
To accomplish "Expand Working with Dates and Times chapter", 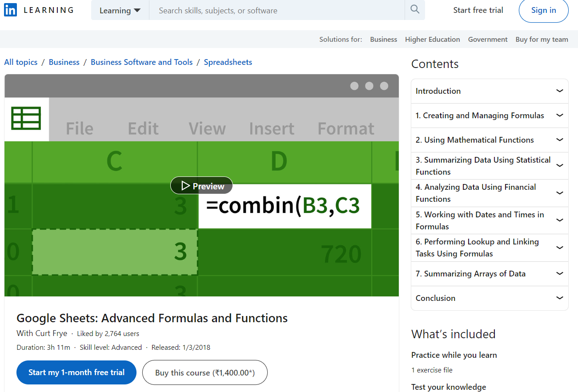I will pyautogui.click(x=490, y=220).
